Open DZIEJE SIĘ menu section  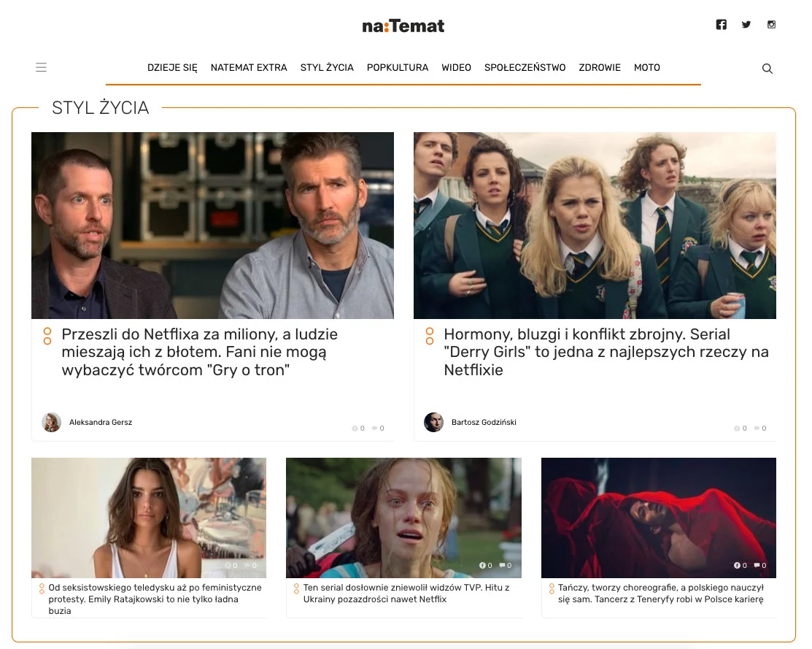pyautogui.click(x=172, y=68)
